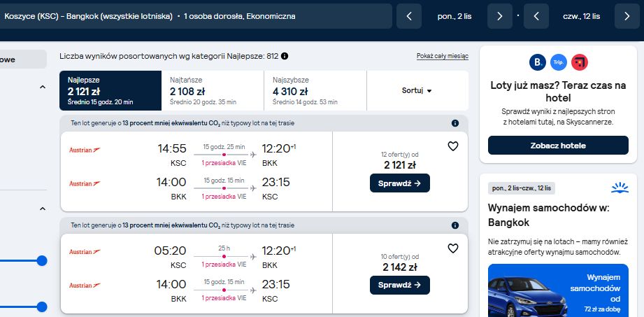The image size is (644, 317).
Task: Select the Najlepsze 2 121 zł tab
Action: [x=110, y=91]
